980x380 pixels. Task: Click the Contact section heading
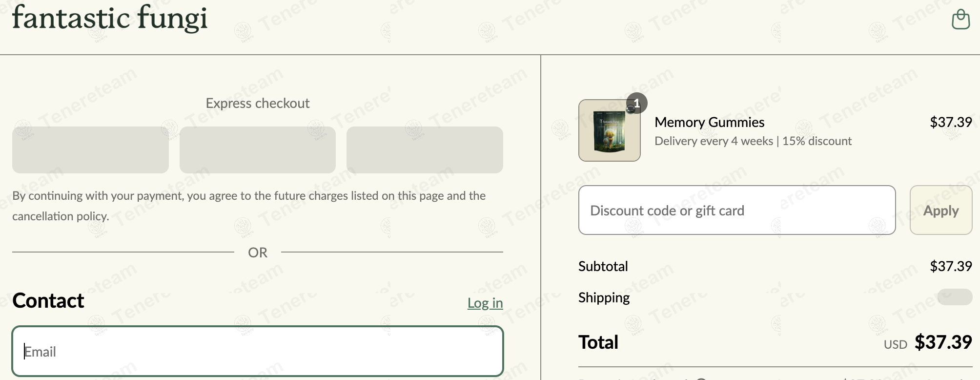48,301
